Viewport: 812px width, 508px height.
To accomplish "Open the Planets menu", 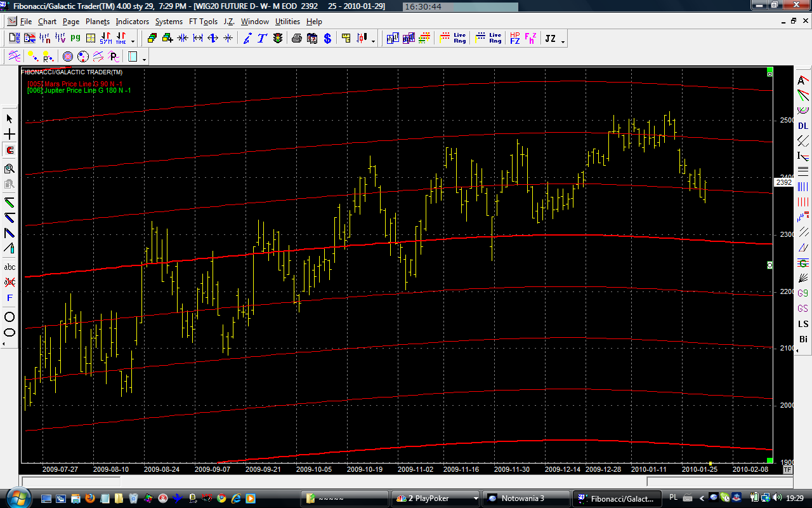I will click(x=98, y=21).
